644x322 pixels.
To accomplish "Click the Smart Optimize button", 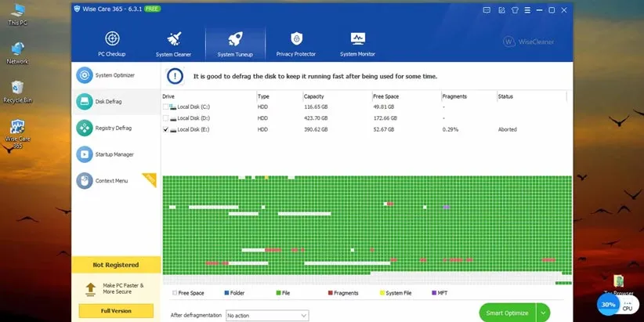I will pos(507,313).
